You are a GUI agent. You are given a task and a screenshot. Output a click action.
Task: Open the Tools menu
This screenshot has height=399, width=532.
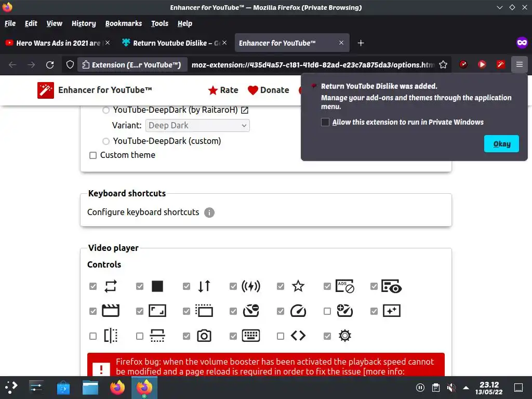tap(159, 23)
